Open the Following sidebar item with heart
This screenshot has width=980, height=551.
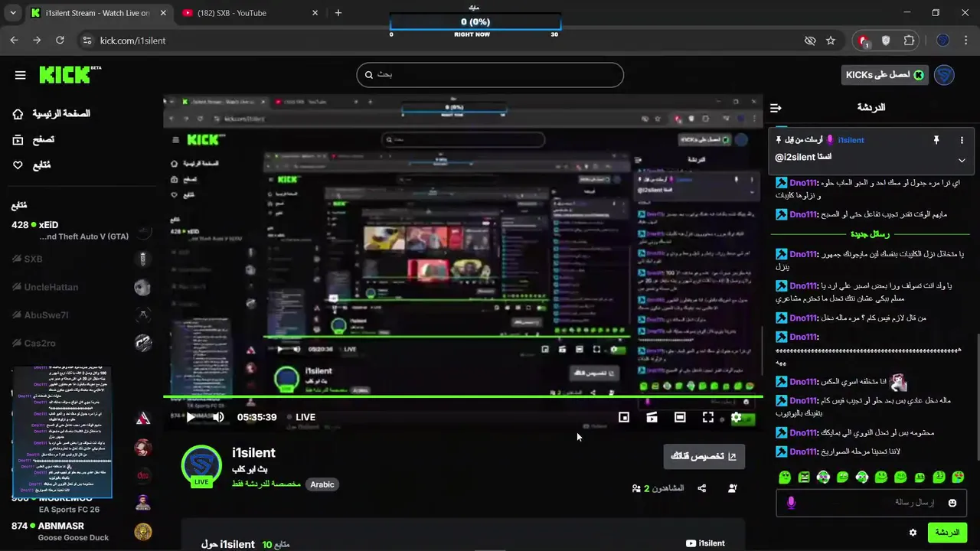pos(32,165)
